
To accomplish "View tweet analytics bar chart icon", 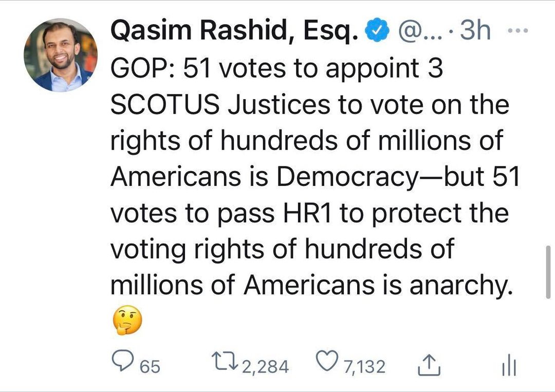I will click(509, 365).
